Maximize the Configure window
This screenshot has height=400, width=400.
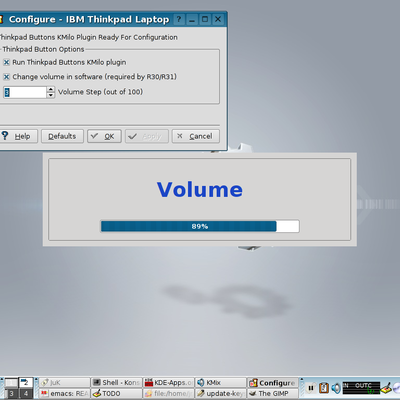tap(205, 19)
